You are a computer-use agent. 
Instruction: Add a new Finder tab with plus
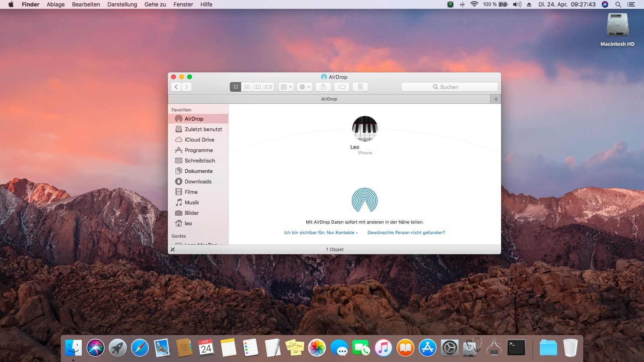pyautogui.click(x=496, y=99)
